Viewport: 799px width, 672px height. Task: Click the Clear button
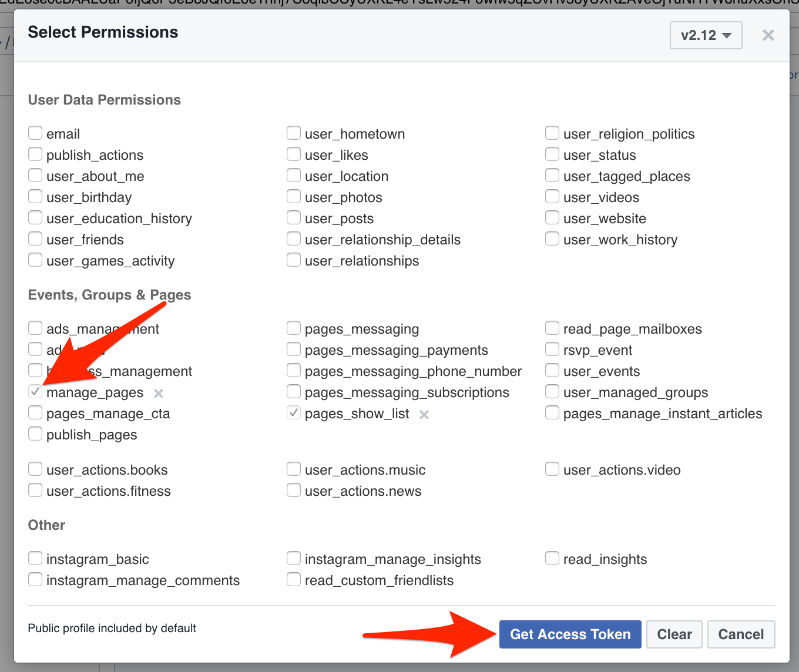coord(674,634)
